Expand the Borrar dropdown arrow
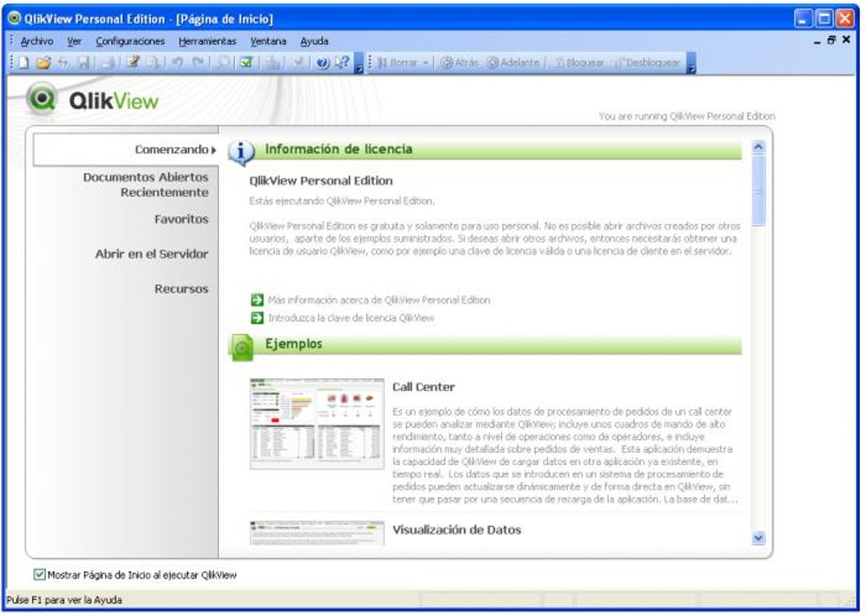Viewport: 866px width, 616px height. [426, 63]
